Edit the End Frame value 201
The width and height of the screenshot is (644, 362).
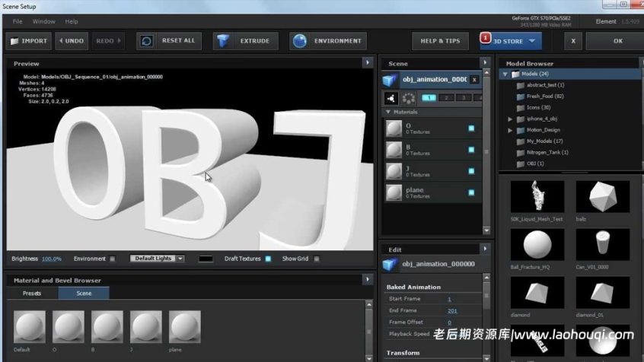(451, 311)
